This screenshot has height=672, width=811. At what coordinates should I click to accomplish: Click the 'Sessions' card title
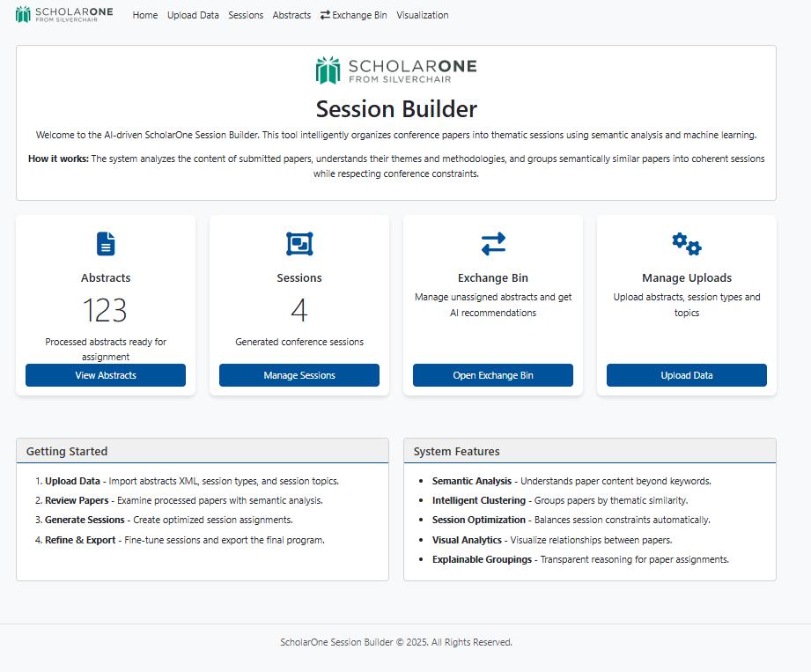[299, 277]
